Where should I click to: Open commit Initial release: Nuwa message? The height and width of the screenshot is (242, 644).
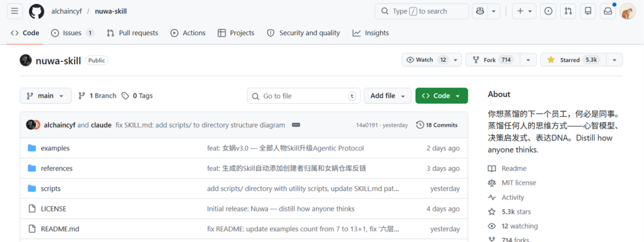coord(280,209)
